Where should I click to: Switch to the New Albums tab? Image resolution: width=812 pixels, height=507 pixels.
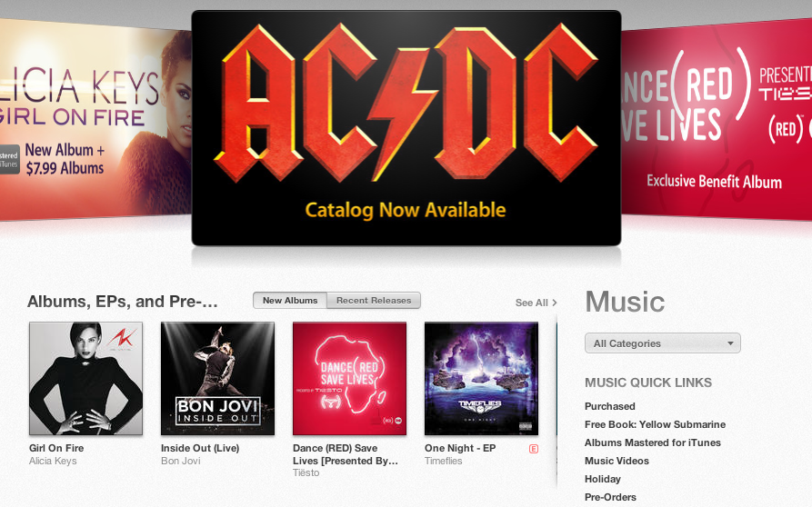(290, 301)
